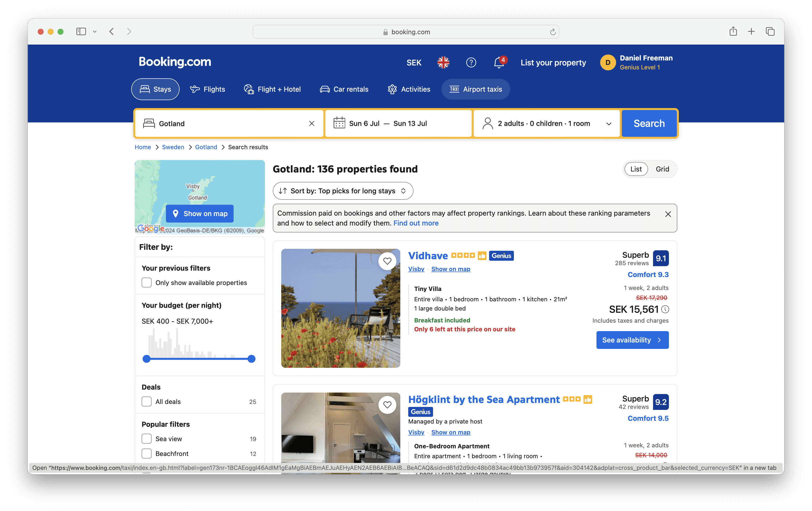The image size is (812, 511).
Task: Click the Gotland destination input field
Action: click(229, 123)
